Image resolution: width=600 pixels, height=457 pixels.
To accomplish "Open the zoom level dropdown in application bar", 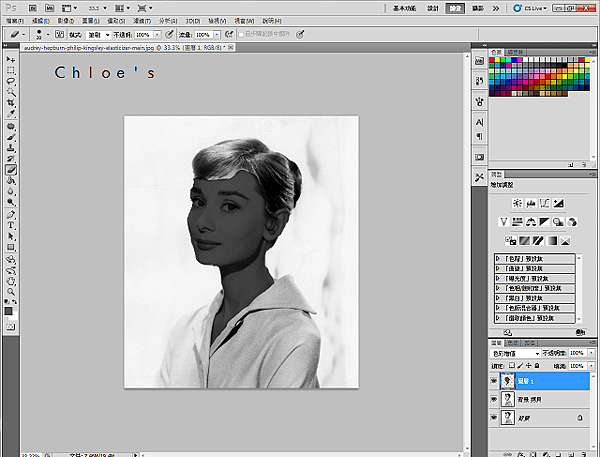I will pyautogui.click(x=105, y=8).
